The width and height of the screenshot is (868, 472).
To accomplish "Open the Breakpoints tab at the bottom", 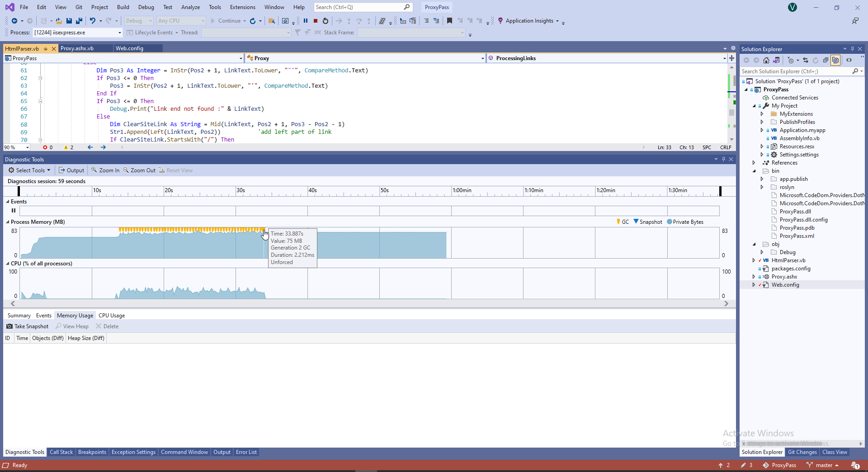I will click(92, 452).
